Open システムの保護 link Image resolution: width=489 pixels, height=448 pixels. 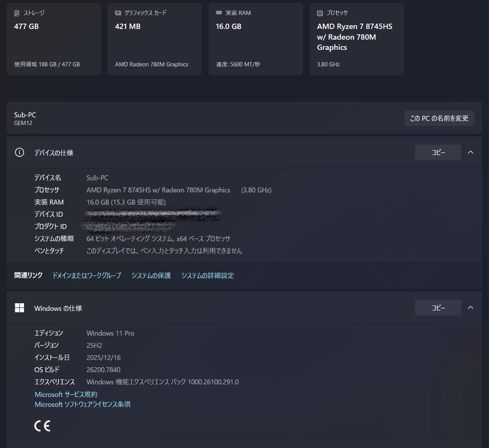click(151, 275)
